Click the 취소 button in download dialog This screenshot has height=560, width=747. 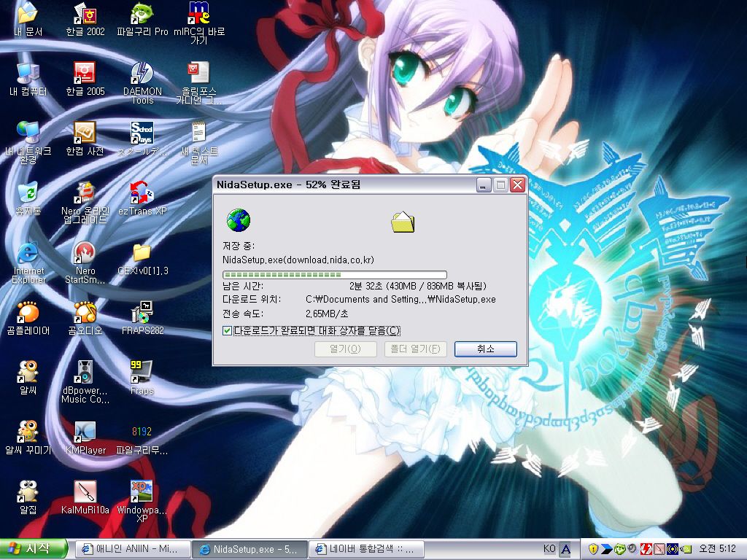point(485,349)
